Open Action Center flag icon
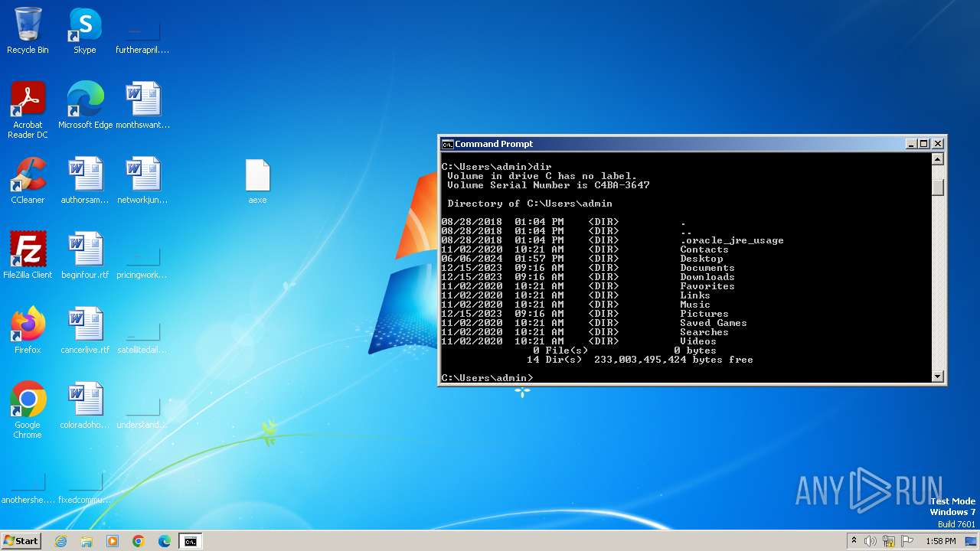Screen dimensions: 980x551 [907, 541]
